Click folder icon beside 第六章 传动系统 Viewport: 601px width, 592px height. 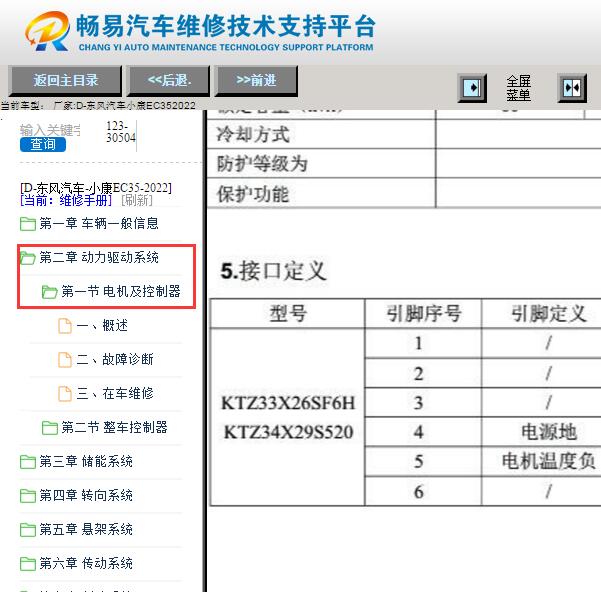click(28, 564)
